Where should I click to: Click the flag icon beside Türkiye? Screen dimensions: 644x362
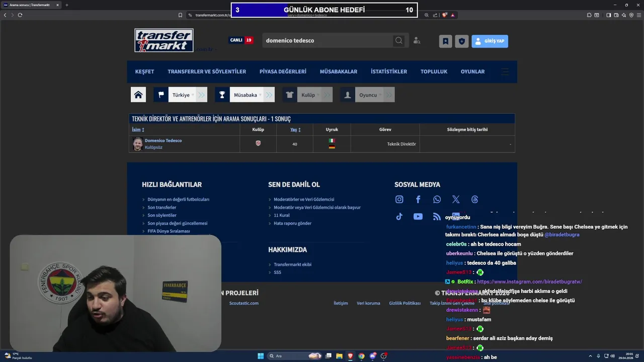click(161, 95)
